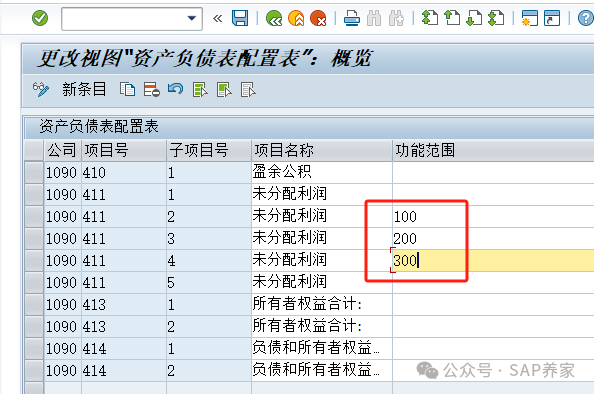Click the Delete entry icon

(x=152, y=90)
